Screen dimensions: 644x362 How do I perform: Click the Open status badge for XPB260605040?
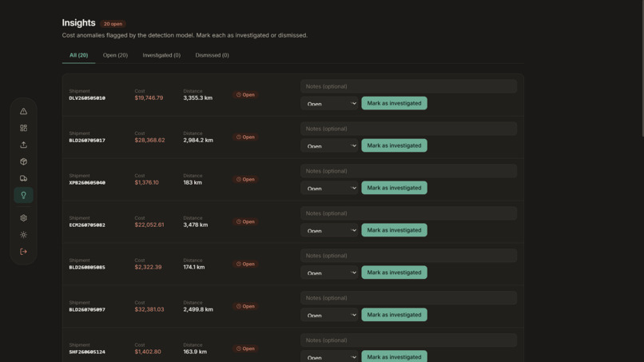tap(245, 180)
